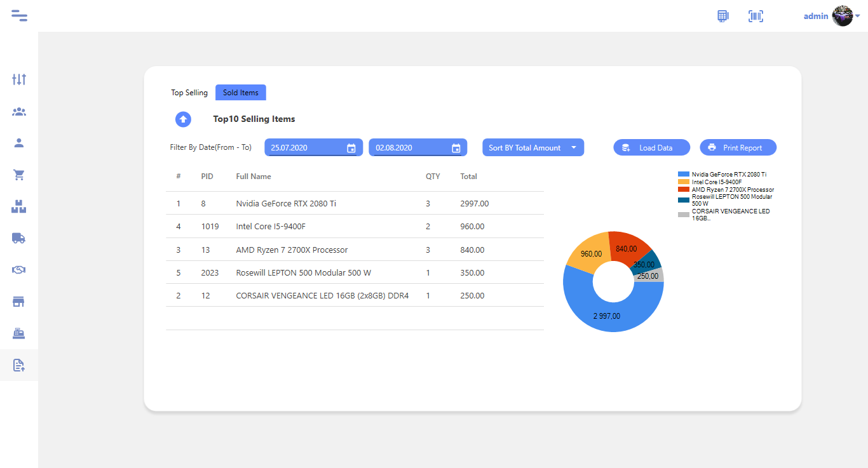This screenshot has height=468, width=868.
Task: Select the Intel Core I5-9400F row name
Action: tap(271, 227)
